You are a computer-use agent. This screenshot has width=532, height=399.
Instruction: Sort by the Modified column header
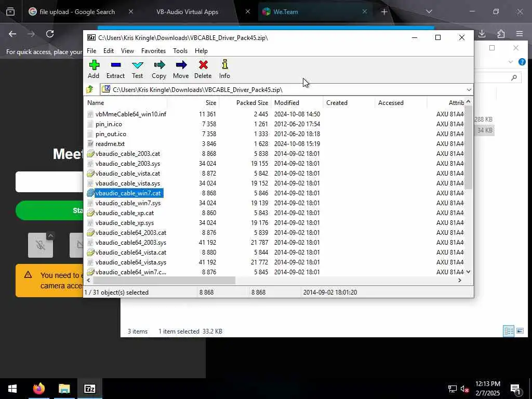point(297,103)
